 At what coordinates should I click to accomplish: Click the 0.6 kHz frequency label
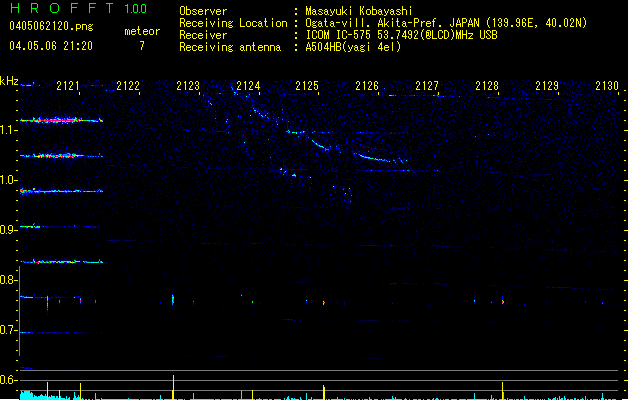pos(8,380)
